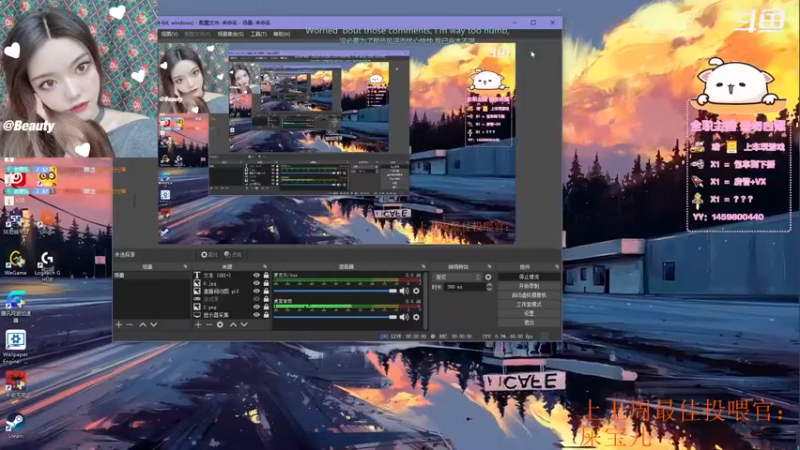Viewport: 800px width, 450px height.
Task: Open the 帮助(H) menu
Action: [281, 34]
